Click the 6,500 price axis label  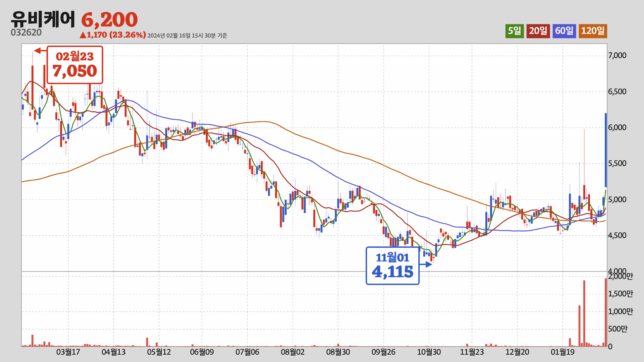click(617, 92)
